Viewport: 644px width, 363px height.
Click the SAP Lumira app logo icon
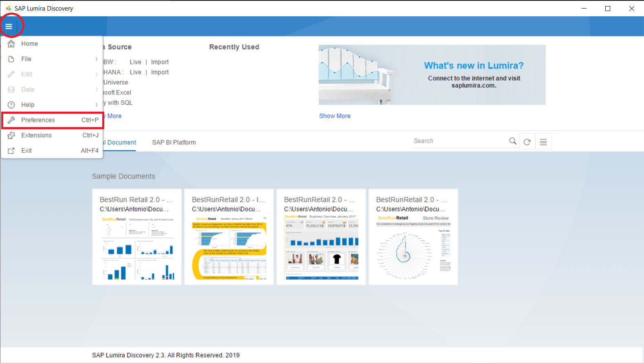click(x=8, y=8)
